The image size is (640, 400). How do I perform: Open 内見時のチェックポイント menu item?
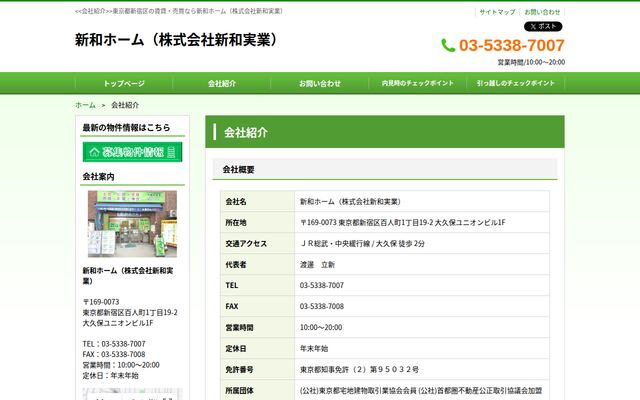tap(418, 83)
